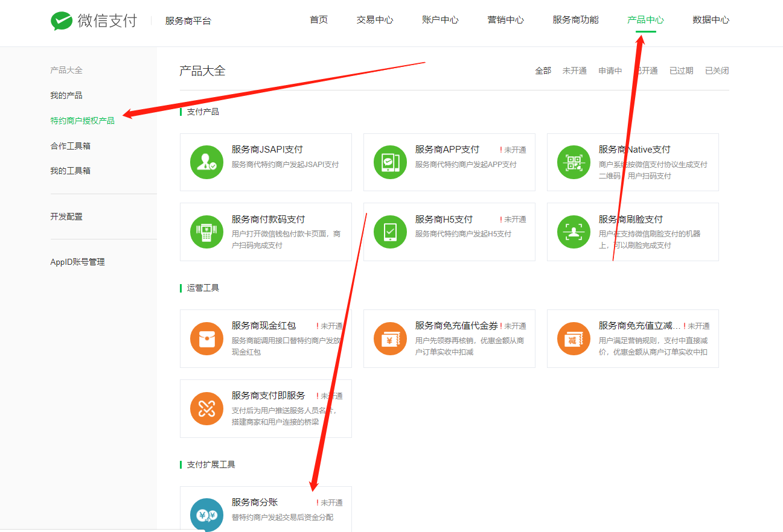The height and width of the screenshot is (532, 783).
Task: Click the 运营工具 section heading
Action: click(x=203, y=288)
